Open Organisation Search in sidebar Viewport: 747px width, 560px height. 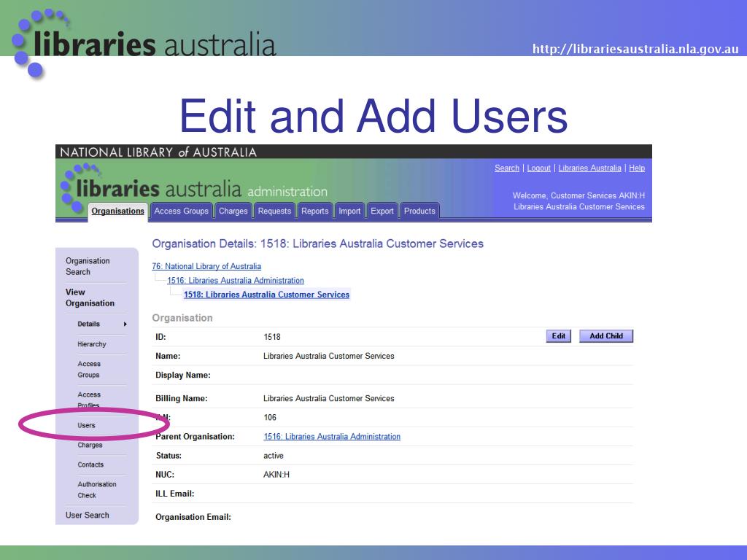[x=88, y=267]
